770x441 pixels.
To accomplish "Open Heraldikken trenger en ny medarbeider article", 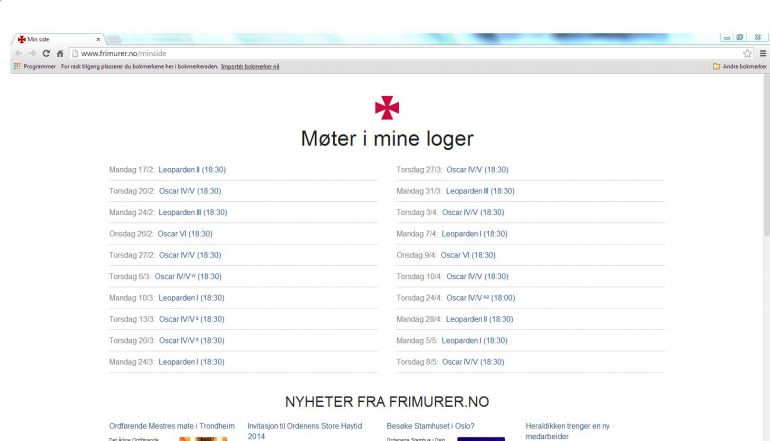I will 567,431.
